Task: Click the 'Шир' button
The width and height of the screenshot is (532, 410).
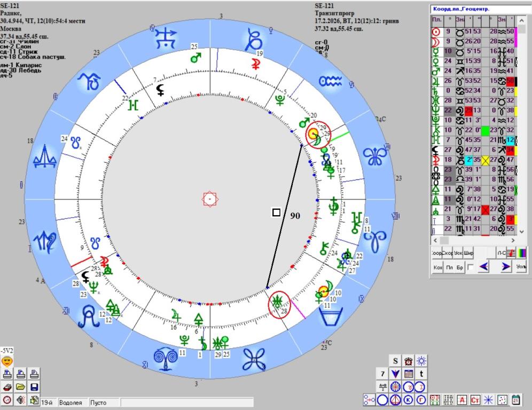Action: pos(468,254)
